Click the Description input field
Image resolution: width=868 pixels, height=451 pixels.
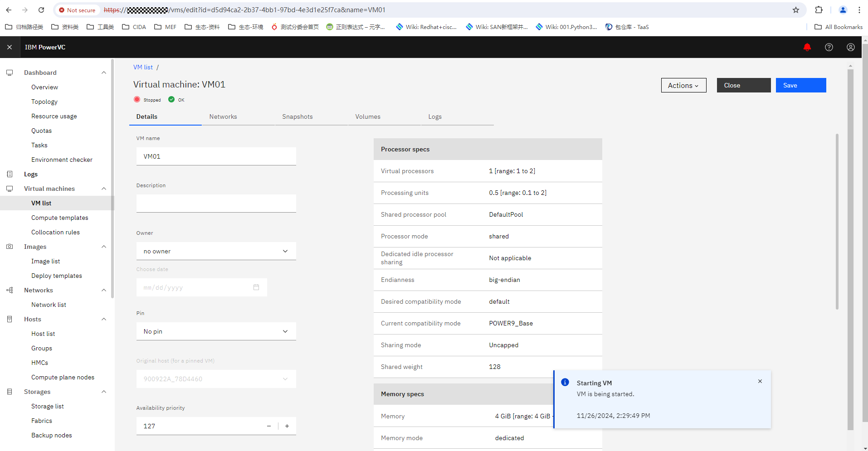click(216, 204)
